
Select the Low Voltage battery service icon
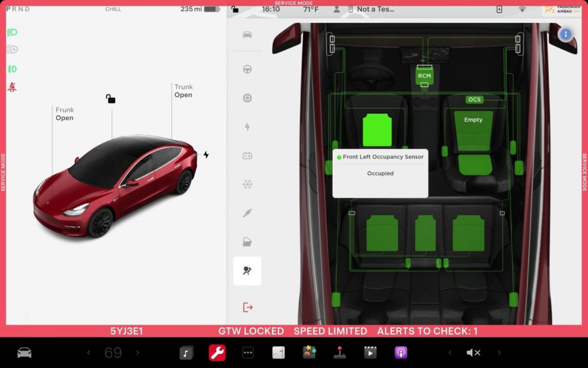click(247, 155)
